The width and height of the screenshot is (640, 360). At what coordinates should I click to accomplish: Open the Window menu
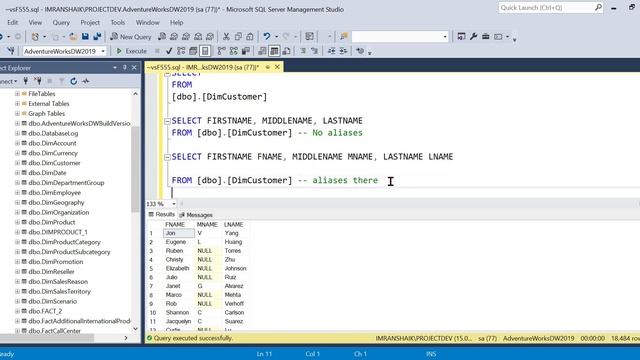point(147,22)
